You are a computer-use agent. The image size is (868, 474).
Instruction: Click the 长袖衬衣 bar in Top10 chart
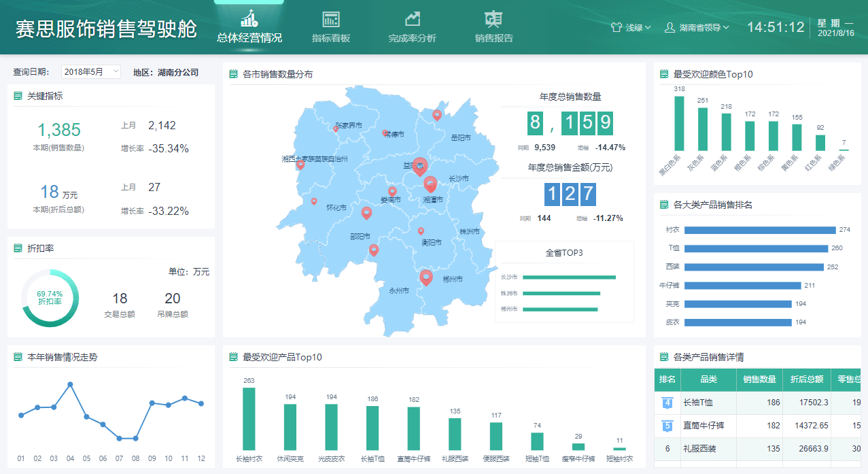click(x=249, y=418)
